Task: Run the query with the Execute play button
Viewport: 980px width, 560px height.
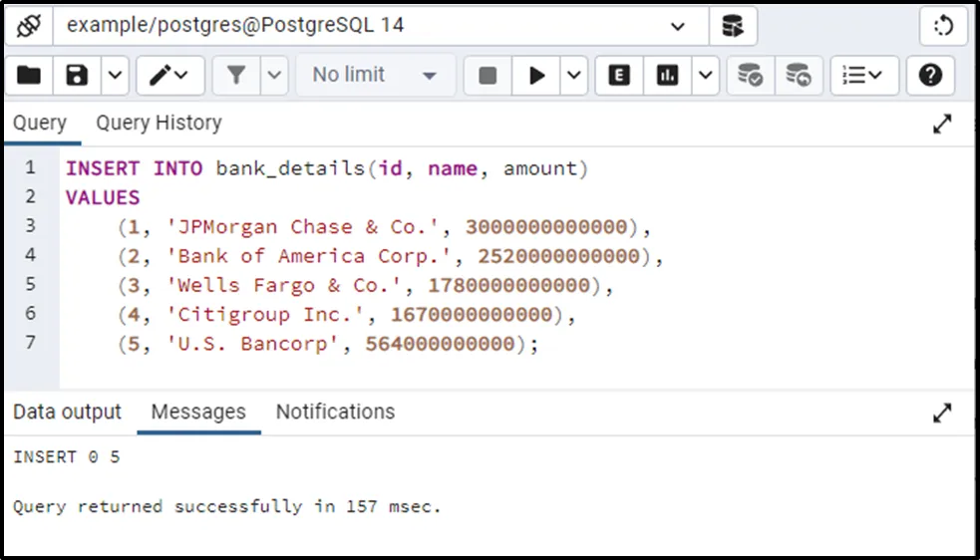Action: pos(537,76)
